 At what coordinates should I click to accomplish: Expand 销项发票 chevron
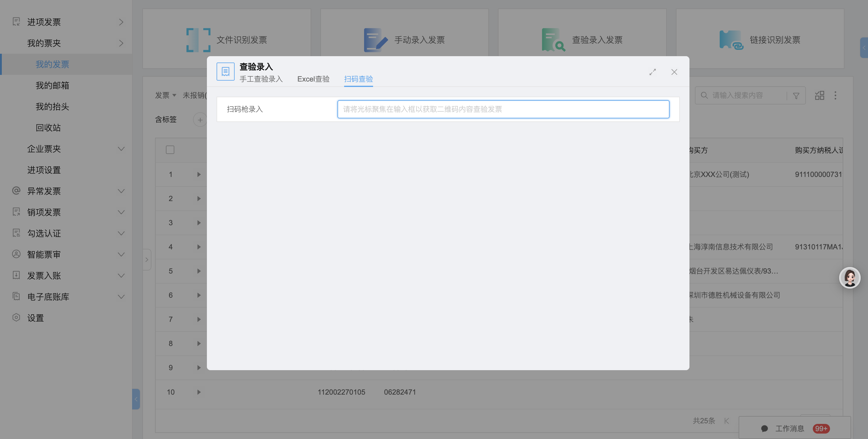point(121,212)
